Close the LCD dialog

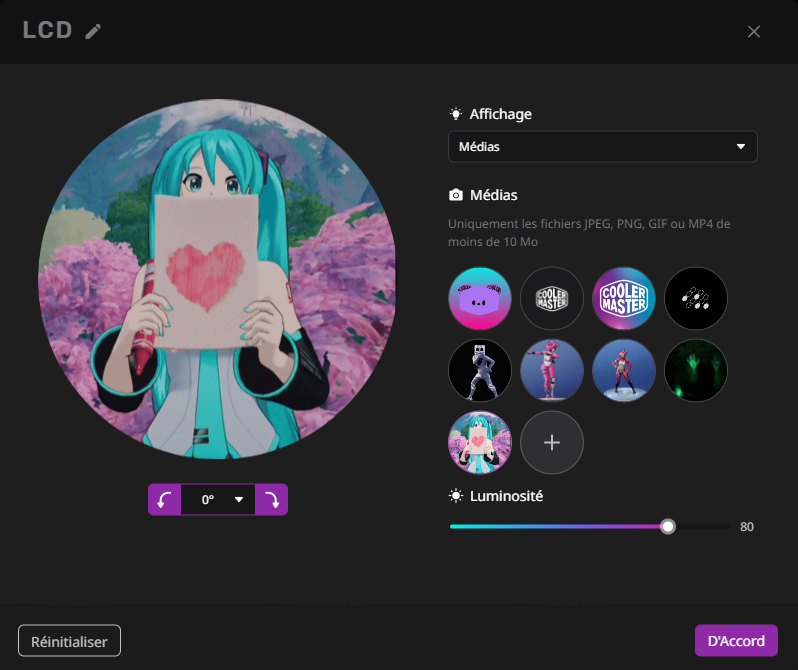coord(754,32)
